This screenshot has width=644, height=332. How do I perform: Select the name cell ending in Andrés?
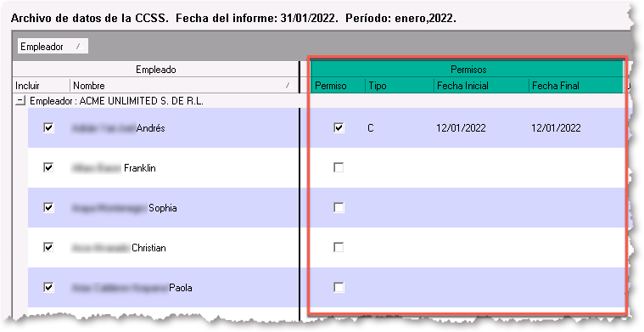tap(184, 127)
